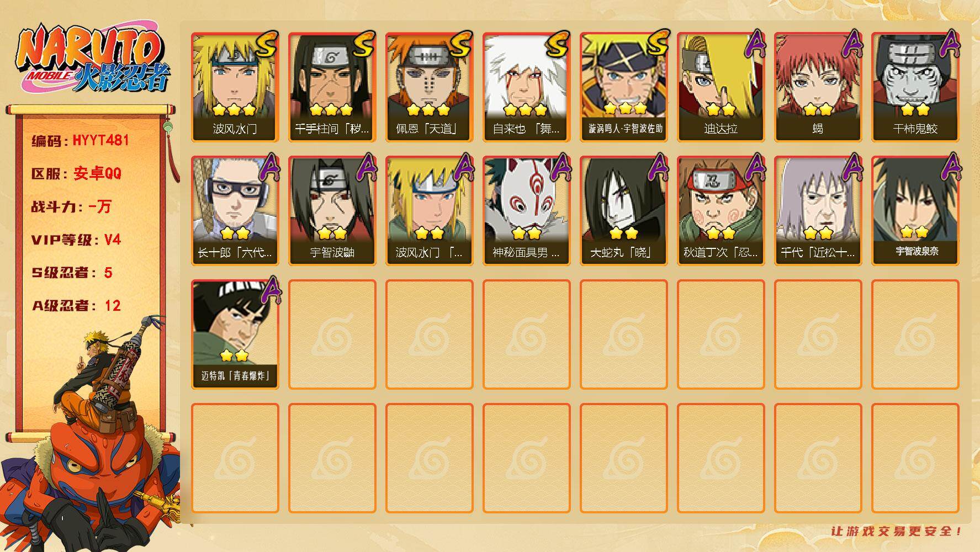Screen dimensions: 980x552
Task: Select the 波风水门 S-rank ninja card
Action: click(235, 87)
